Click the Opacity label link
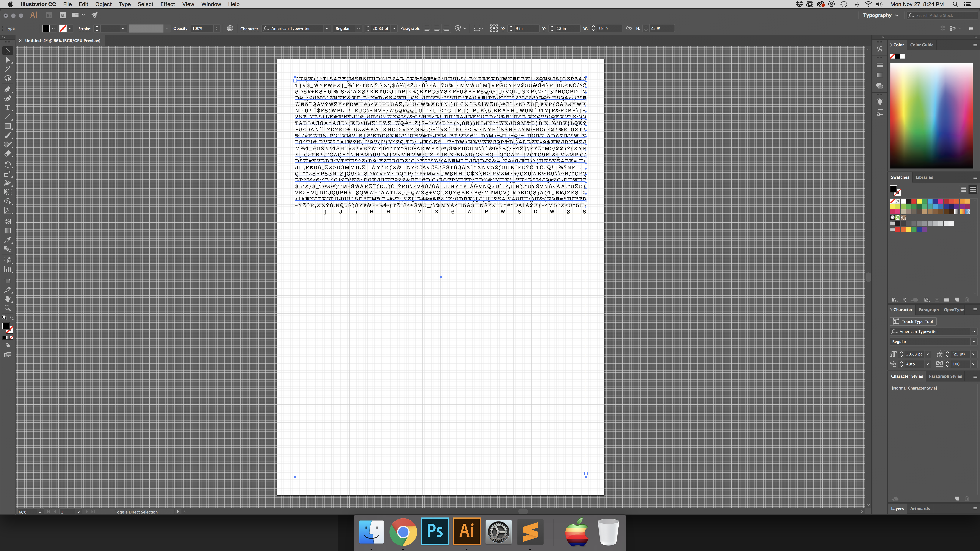This screenshot has height=551, width=980. (x=181, y=29)
